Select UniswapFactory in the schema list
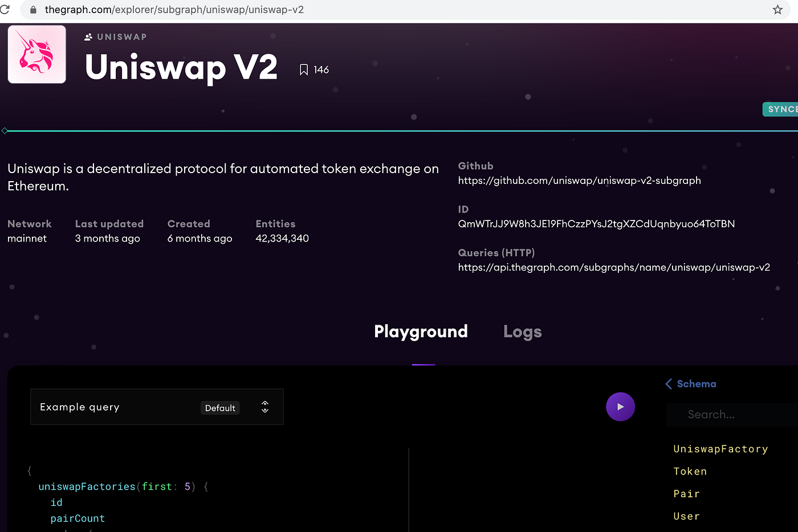This screenshot has height=532, width=798. point(720,449)
